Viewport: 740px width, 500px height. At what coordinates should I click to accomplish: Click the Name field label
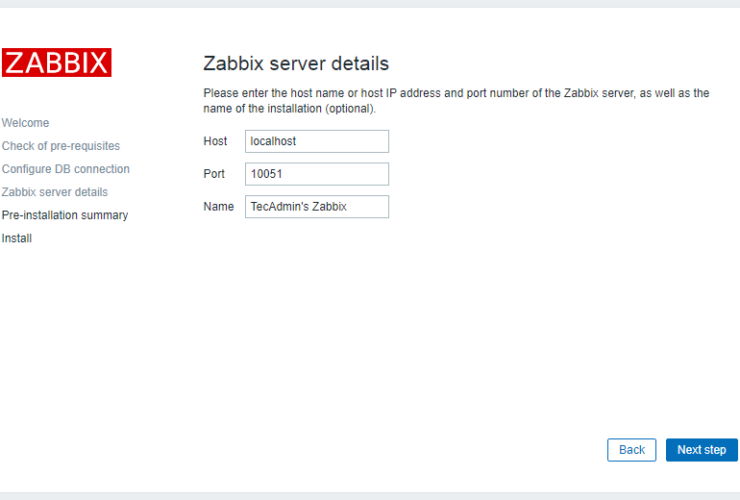(x=218, y=207)
